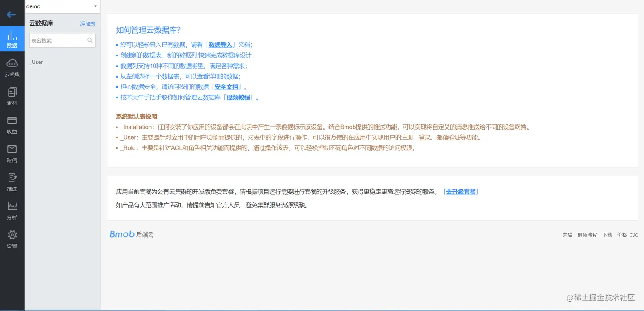Open the 分析 line chart icon section
This screenshot has height=311, width=644.
point(12,211)
